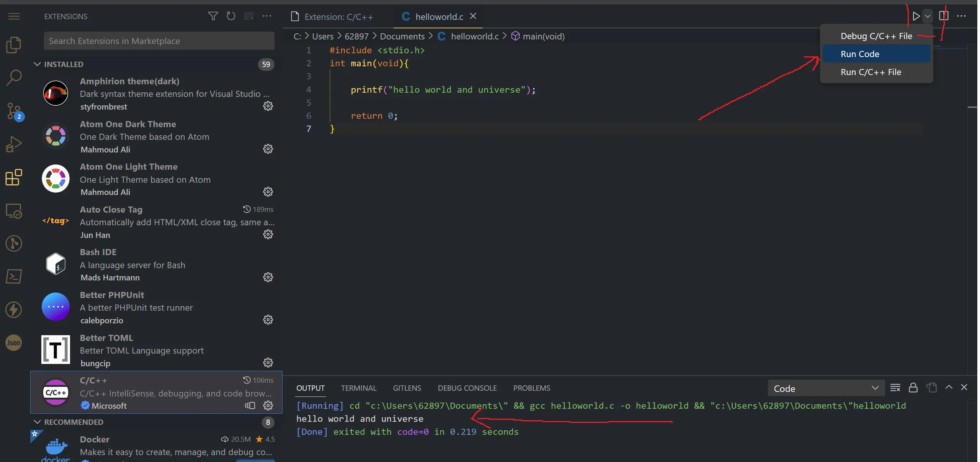980x462 pixels.
Task: Open manage gear for C/C++ extension
Action: coord(268,405)
